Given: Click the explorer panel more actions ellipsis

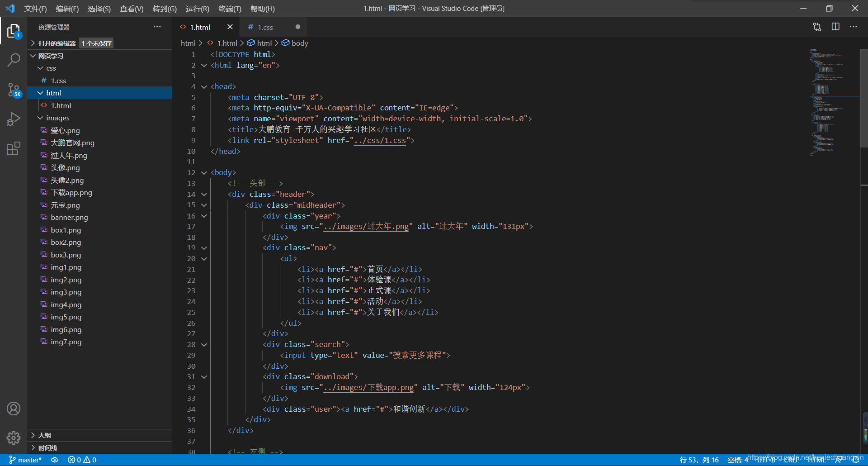Looking at the screenshot, I should coord(157,27).
